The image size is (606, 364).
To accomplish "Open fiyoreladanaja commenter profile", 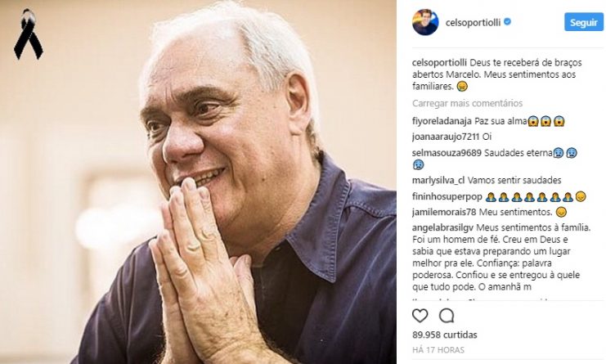I will pyautogui.click(x=442, y=121).
